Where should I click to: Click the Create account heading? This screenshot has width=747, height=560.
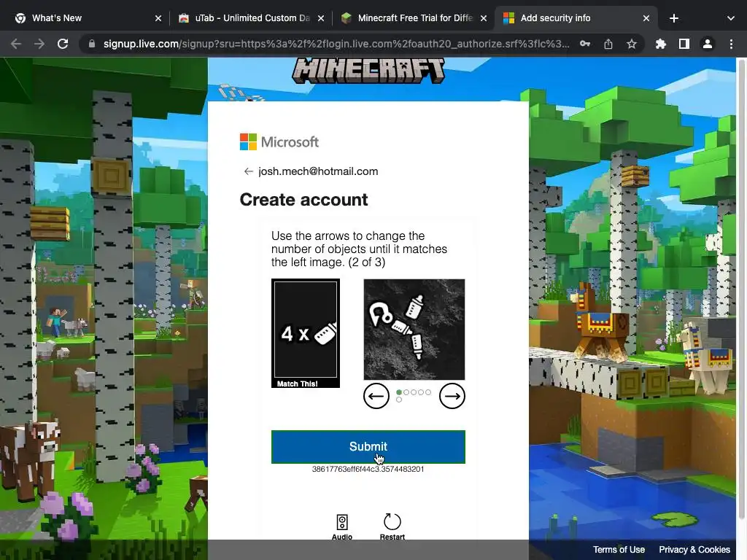pyautogui.click(x=303, y=200)
